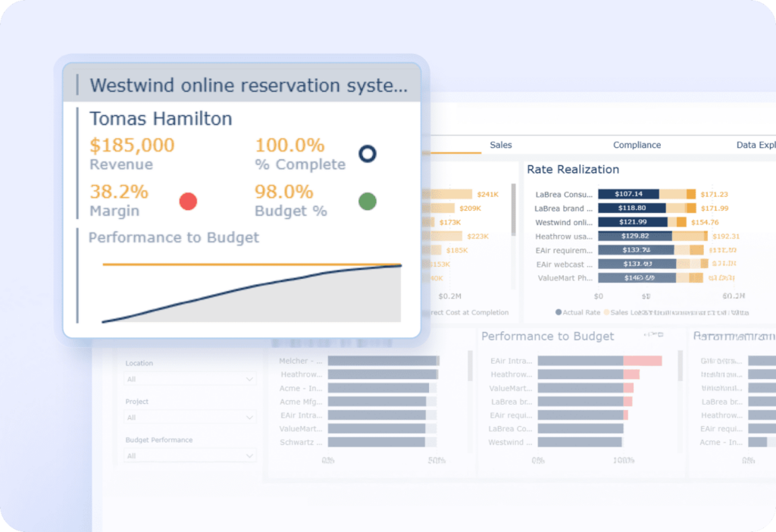
Task: Click the % Complete ring indicator
Action: pyautogui.click(x=367, y=155)
